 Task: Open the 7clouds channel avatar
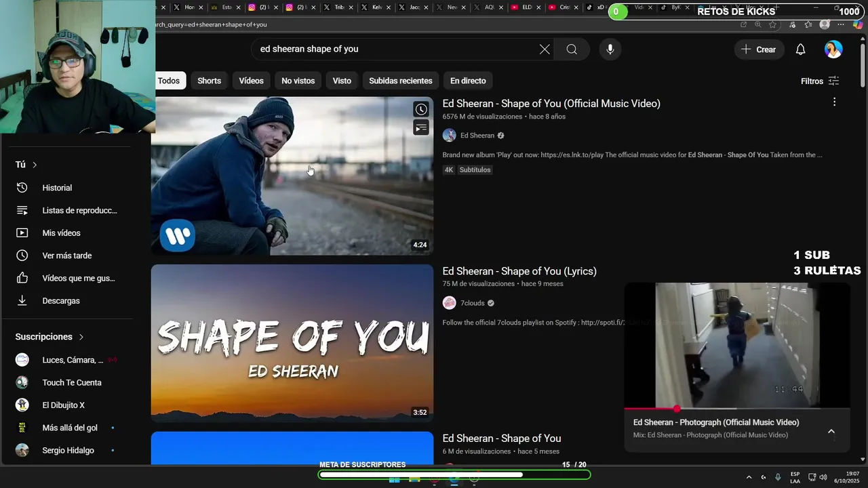point(449,303)
